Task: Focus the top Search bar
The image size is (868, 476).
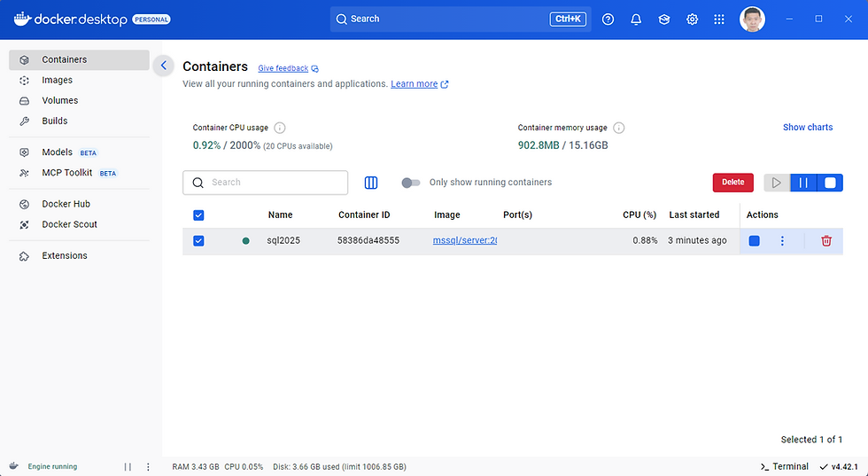Action: [x=461, y=20]
